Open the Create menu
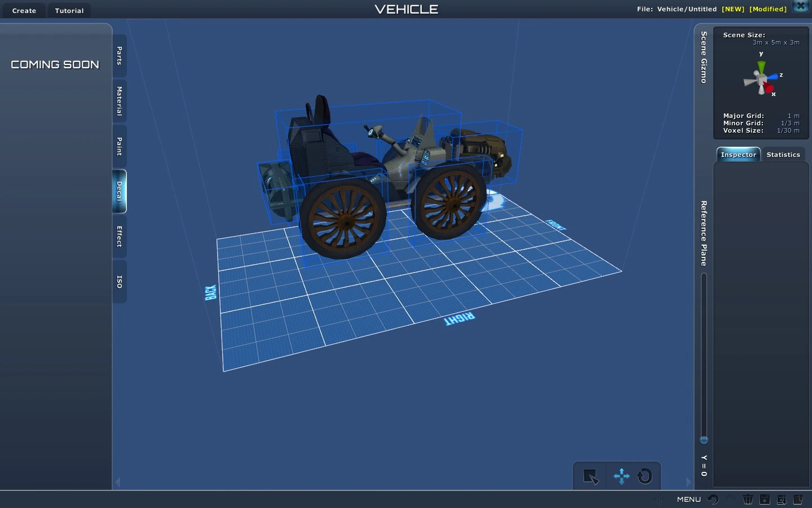 [24, 11]
